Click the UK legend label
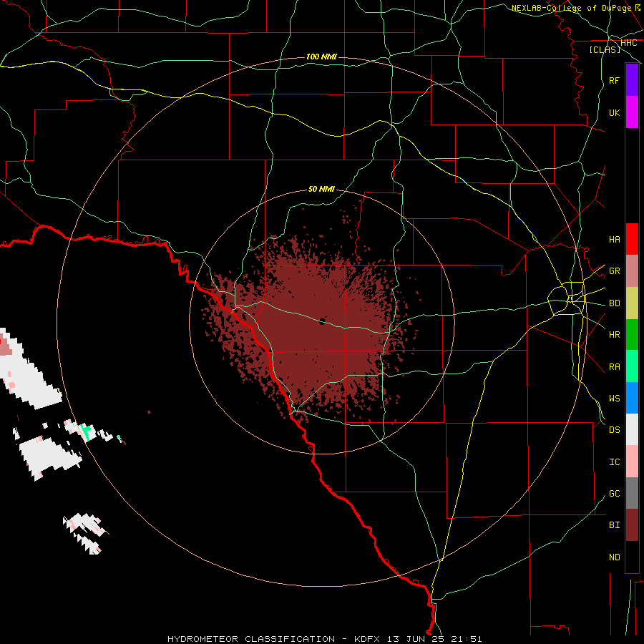This screenshot has height=644, width=644. [x=614, y=112]
